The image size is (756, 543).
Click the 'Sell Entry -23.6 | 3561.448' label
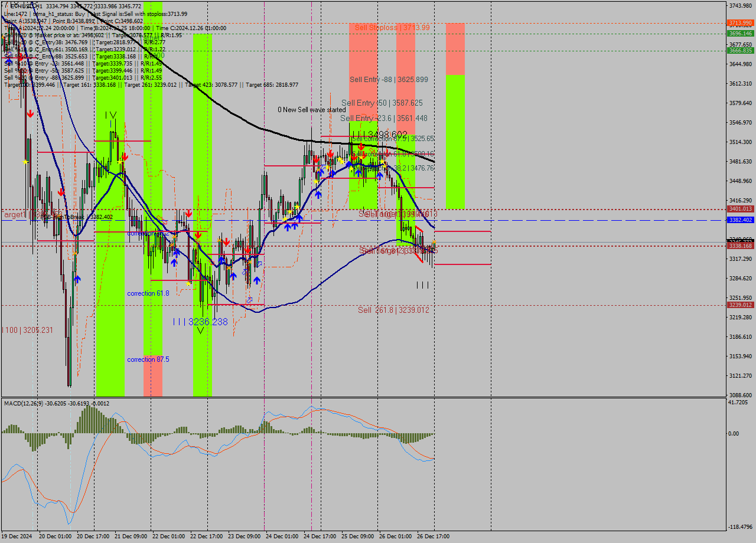point(384,119)
